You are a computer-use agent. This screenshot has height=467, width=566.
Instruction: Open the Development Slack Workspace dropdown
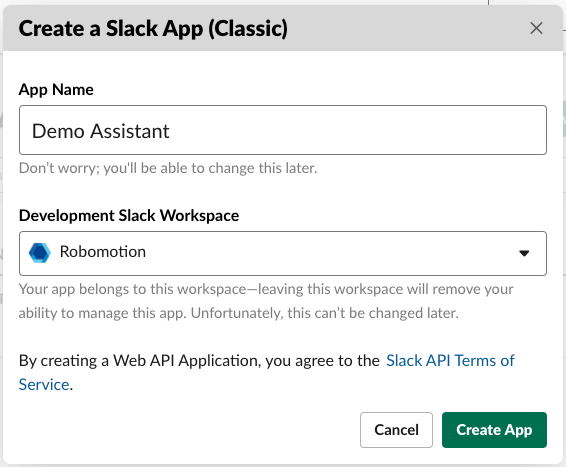pyautogui.click(x=283, y=253)
